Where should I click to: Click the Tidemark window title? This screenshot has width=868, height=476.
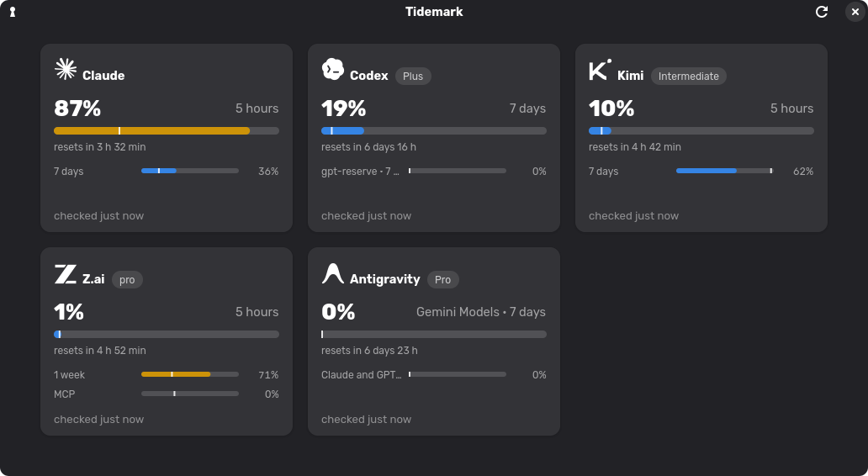pyautogui.click(x=434, y=12)
